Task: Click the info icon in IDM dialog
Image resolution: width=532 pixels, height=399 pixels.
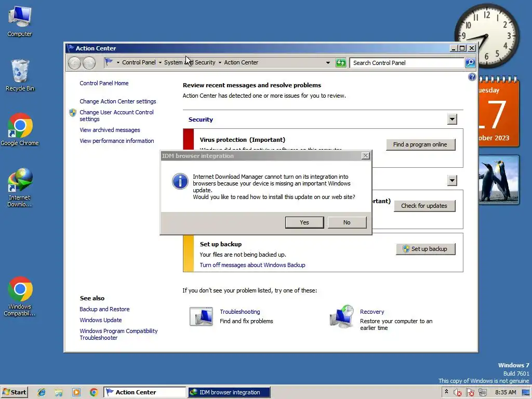Action: 180,181
